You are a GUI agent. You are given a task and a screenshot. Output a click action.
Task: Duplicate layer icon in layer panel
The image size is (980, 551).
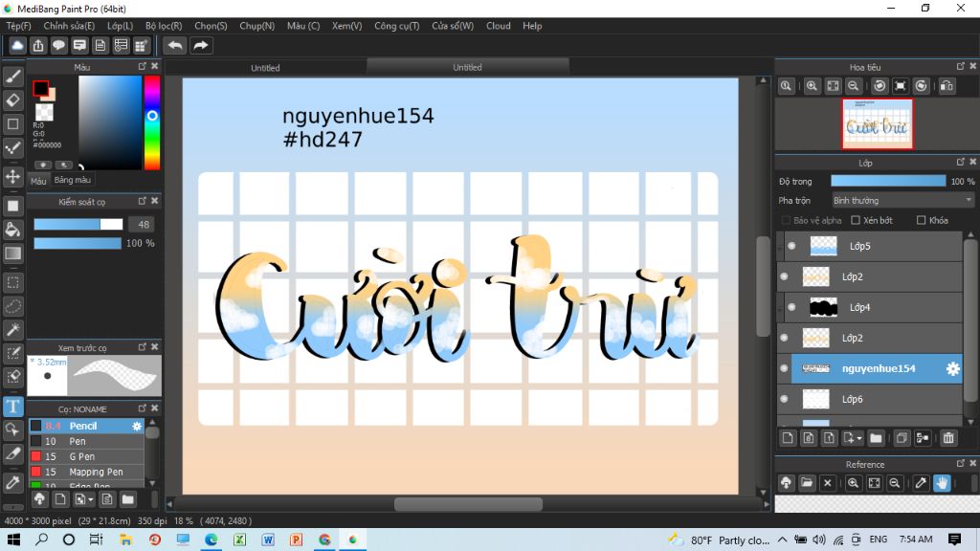click(x=902, y=438)
